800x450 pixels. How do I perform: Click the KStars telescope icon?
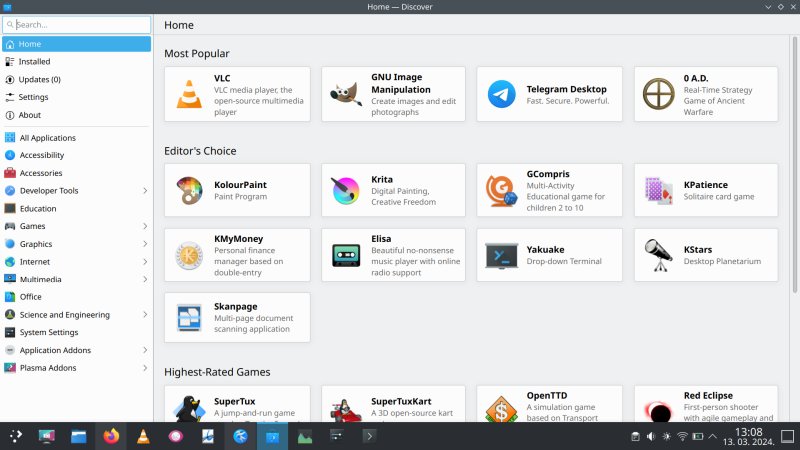tap(657, 255)
